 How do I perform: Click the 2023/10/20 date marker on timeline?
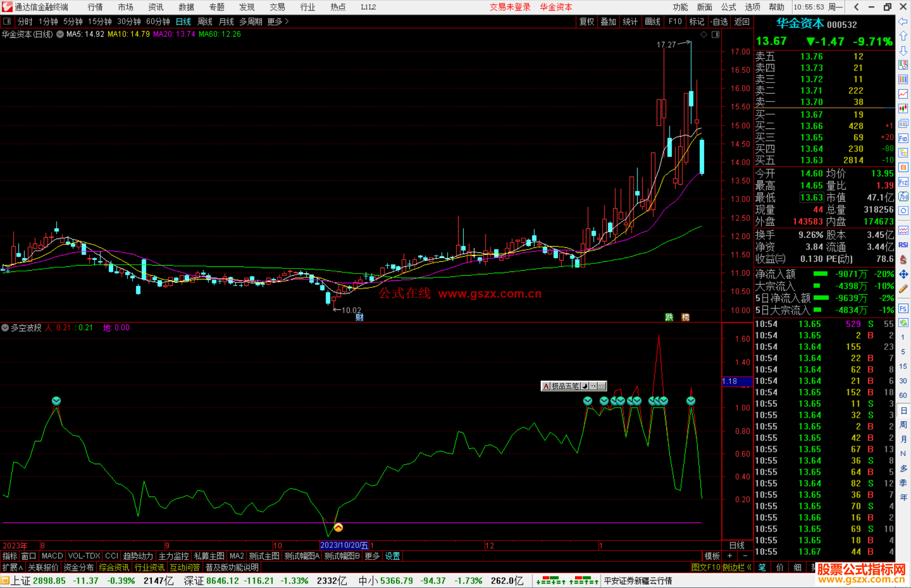click(x=344, y=545)
